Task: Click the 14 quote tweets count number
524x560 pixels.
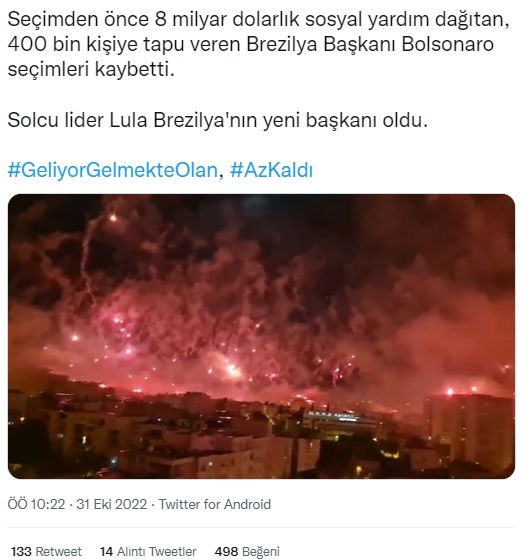Action: (106, 551)
